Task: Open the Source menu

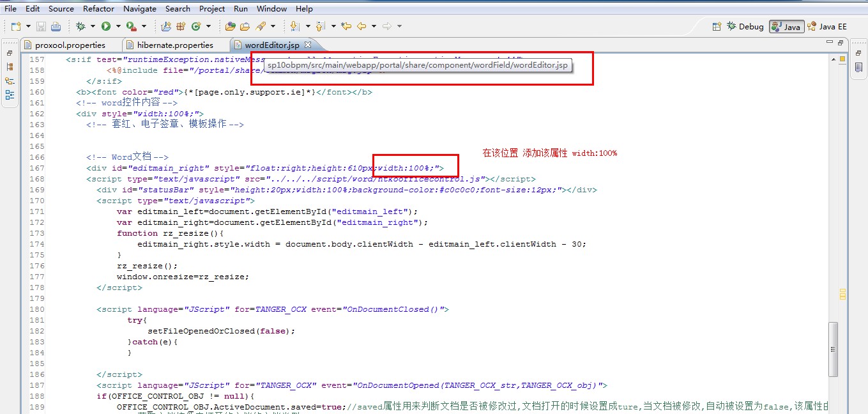Action: (x=61, y=8)
